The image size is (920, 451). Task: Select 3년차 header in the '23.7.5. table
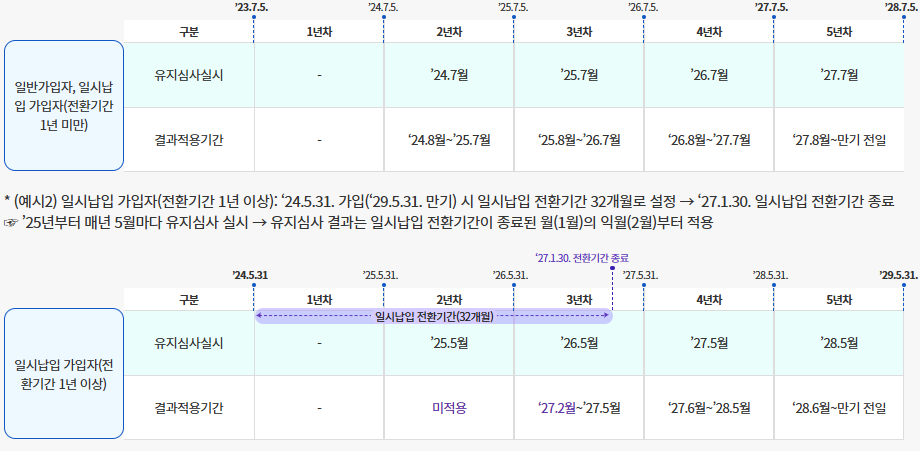click(x=579, y=32)
